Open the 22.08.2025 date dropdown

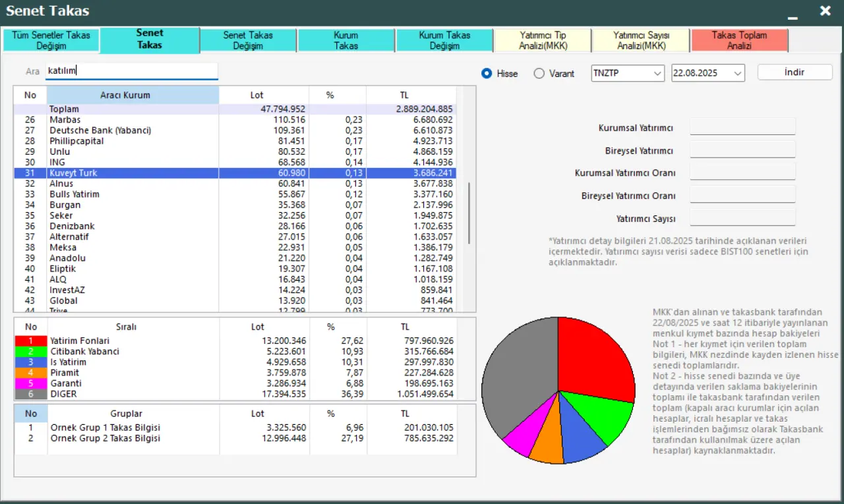point(738,74)
